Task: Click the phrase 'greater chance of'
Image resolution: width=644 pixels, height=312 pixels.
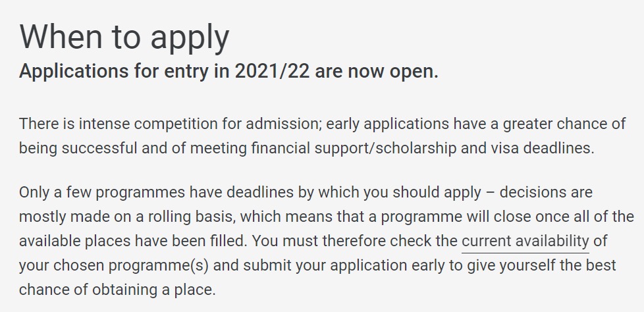Action: click(564, 124)
